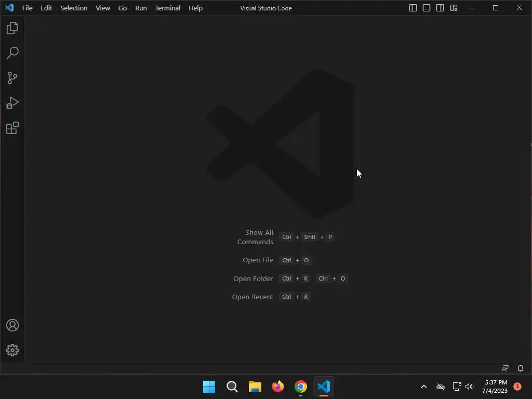Open Source Control view
532x399 pixels.
(x=12, y=78)
